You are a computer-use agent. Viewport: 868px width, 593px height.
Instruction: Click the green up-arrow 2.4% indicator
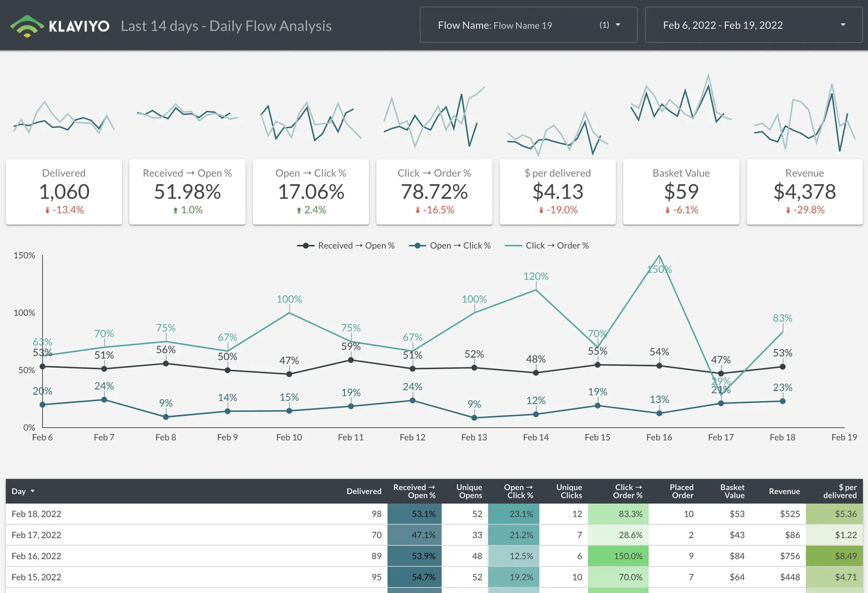tap(311, 210)
